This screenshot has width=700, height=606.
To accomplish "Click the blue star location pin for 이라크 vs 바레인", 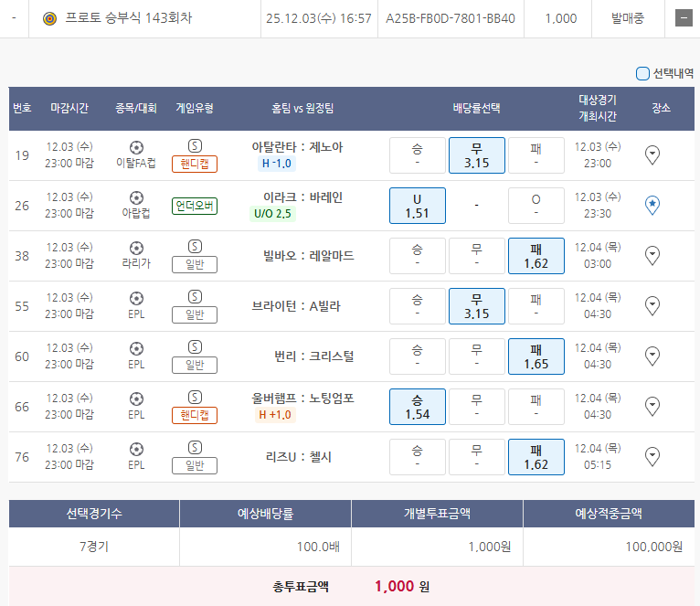I will click(652, 206).
